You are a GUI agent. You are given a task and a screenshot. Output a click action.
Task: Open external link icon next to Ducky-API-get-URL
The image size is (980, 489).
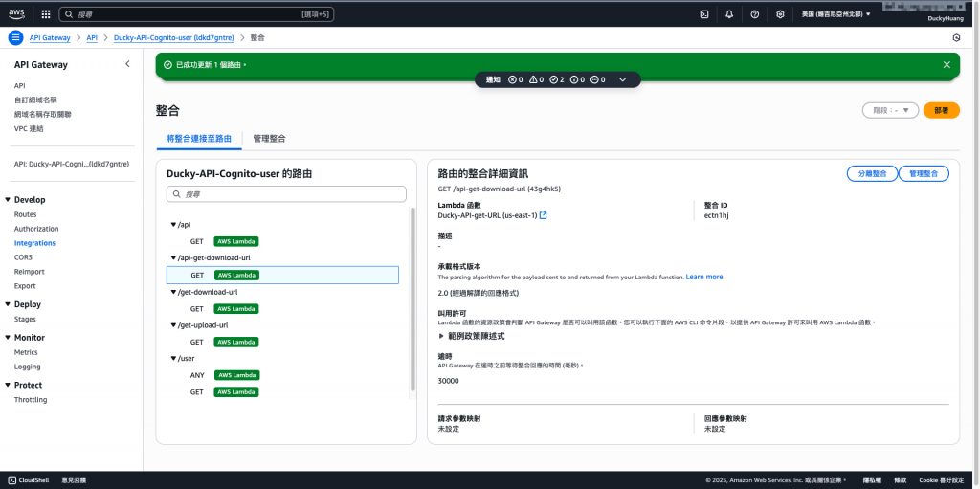coord(544,215)
